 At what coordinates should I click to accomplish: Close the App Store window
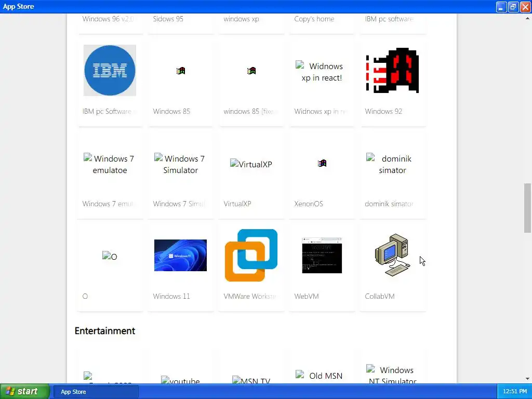(525, 6)
